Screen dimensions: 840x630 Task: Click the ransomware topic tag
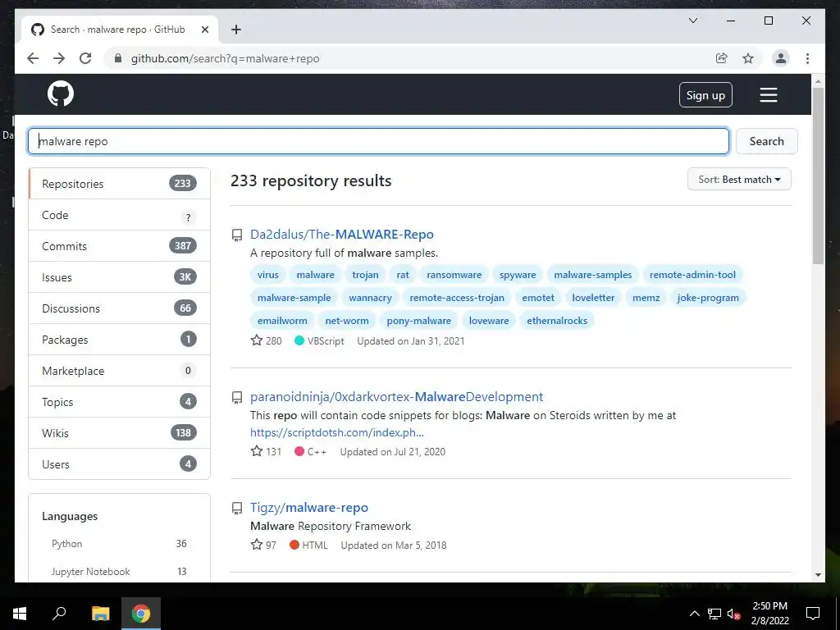[x=454, y=275]
